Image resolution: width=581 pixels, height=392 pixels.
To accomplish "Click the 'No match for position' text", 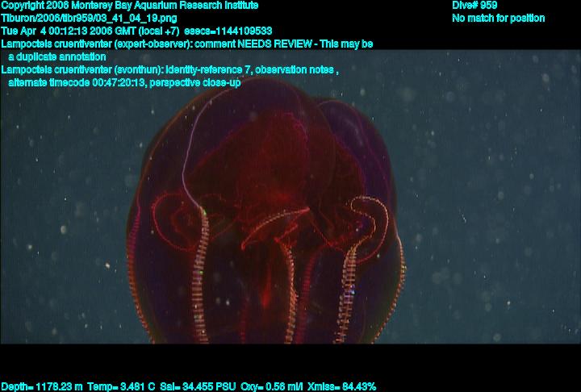I will click(x=498, y=18).
